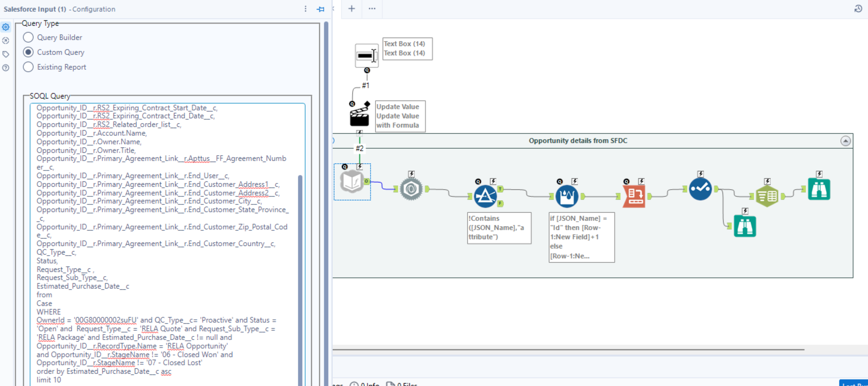
Task: Click the Multi-Row Formula crown tool
Action: pyautogui.click(x=567, y=196)
